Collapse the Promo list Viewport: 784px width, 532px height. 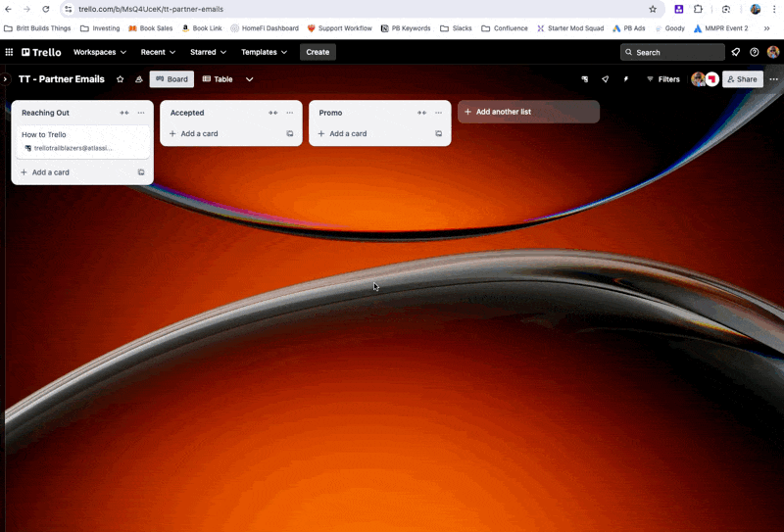click(x=421, y=113)
